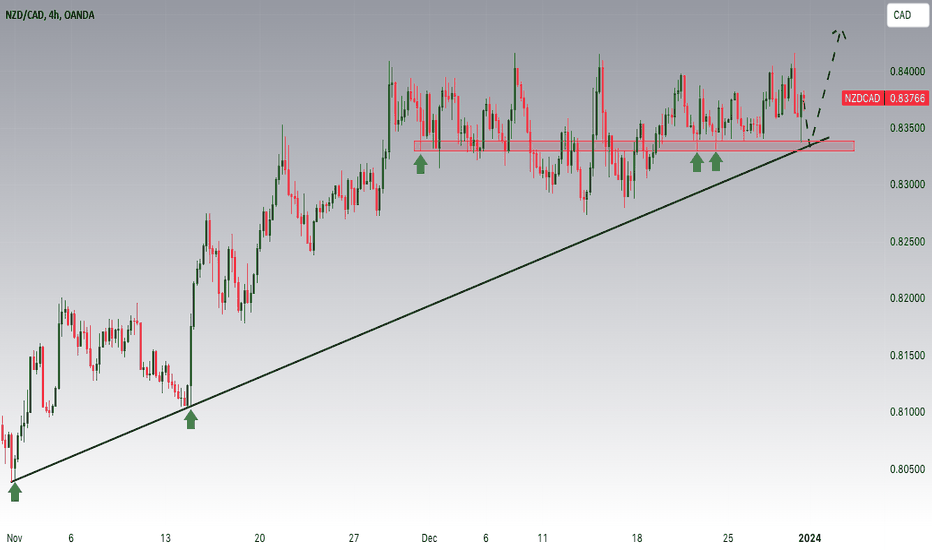Viewport: 932px width, 550px height.
Task: Click the 0.81500 price axis label
Action: (x=907, y=355)
